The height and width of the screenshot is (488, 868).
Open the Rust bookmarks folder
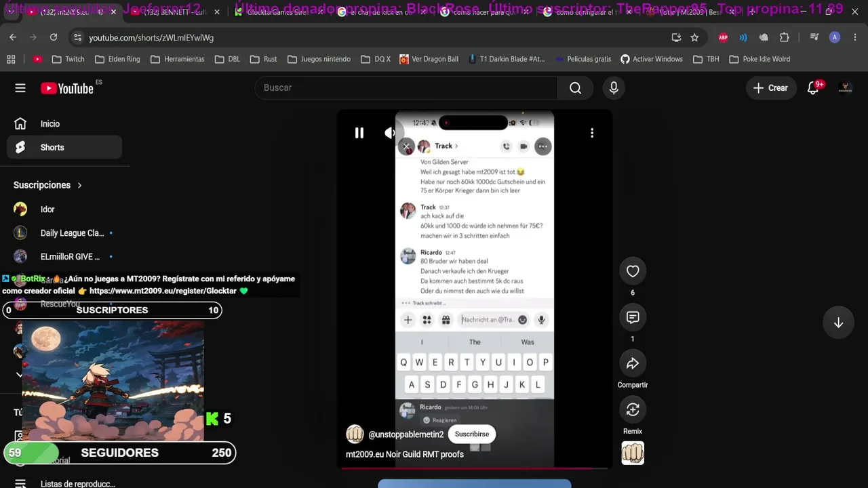click(263, 59)
